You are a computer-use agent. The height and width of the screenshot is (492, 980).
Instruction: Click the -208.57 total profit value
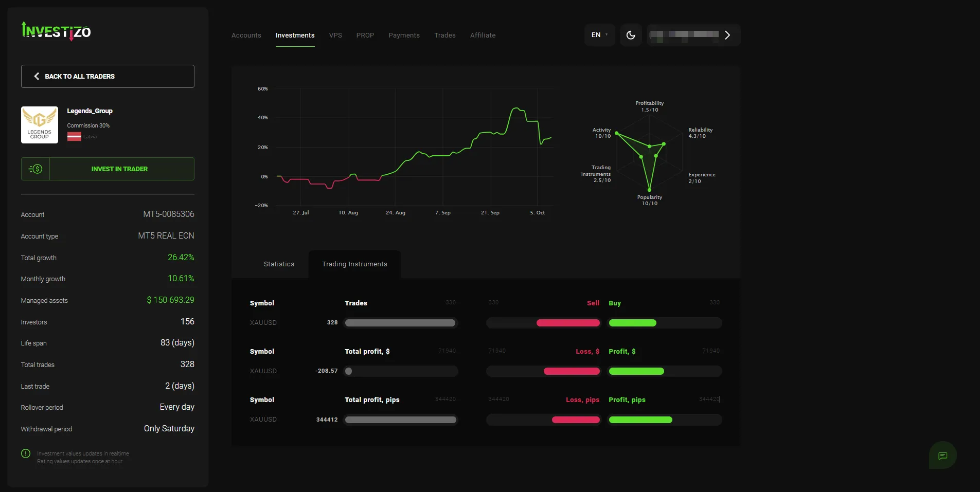[327, 371]
